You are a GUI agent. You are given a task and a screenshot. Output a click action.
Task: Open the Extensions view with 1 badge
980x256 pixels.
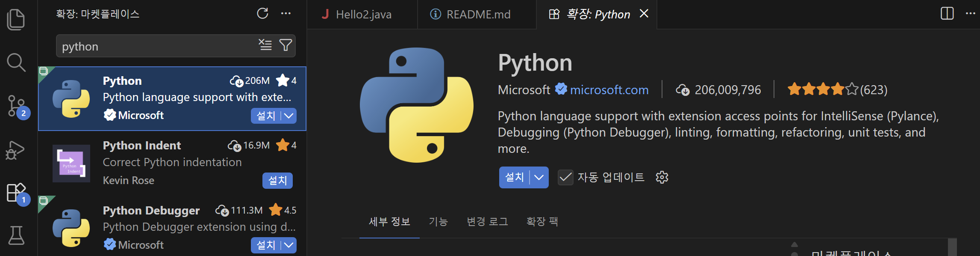tap(17, 193)
